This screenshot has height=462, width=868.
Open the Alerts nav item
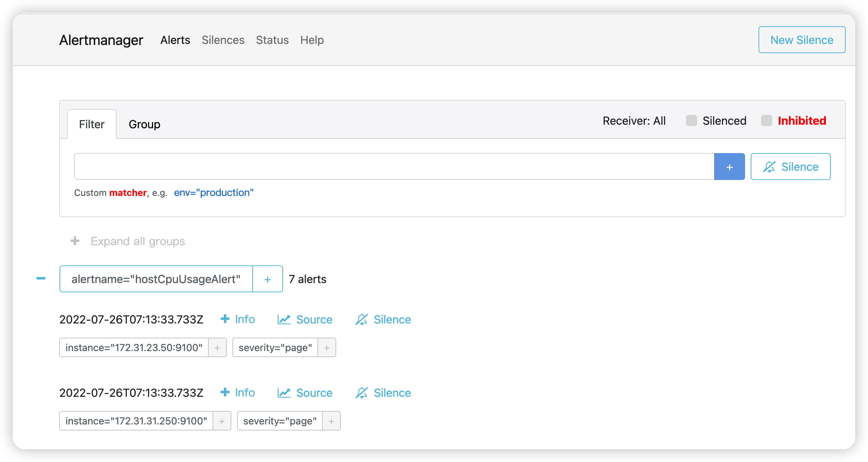[x=175, y=40]
